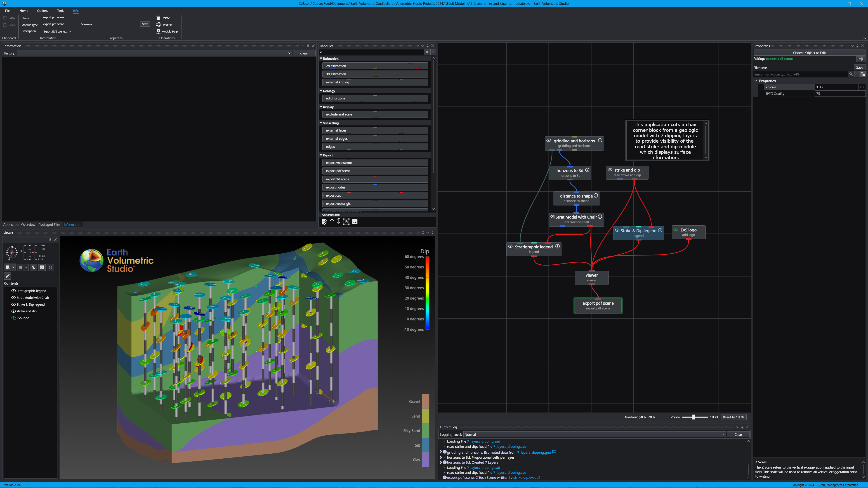Switch to the Packaged Files tab

[49, 224]
